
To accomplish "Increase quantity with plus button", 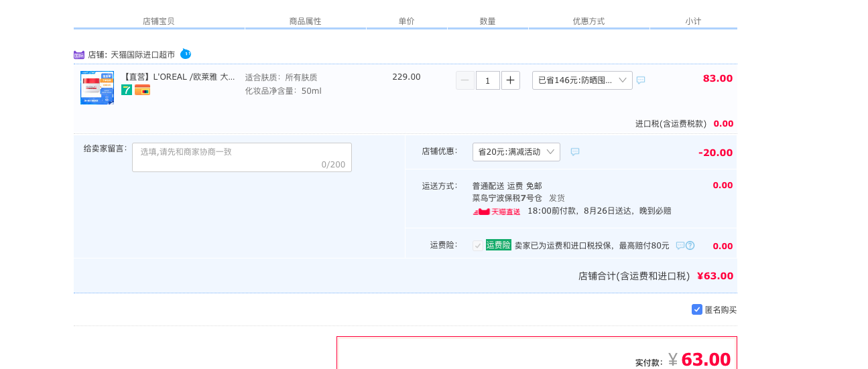I will (511, 80).
